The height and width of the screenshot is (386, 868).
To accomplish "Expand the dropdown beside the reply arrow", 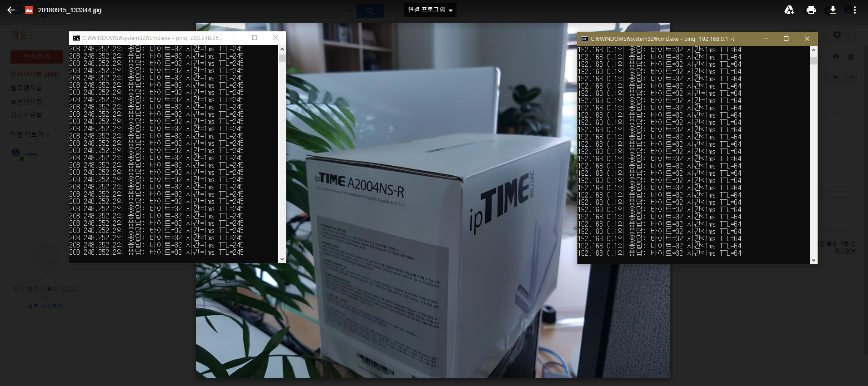I will [x=852, y=77].
